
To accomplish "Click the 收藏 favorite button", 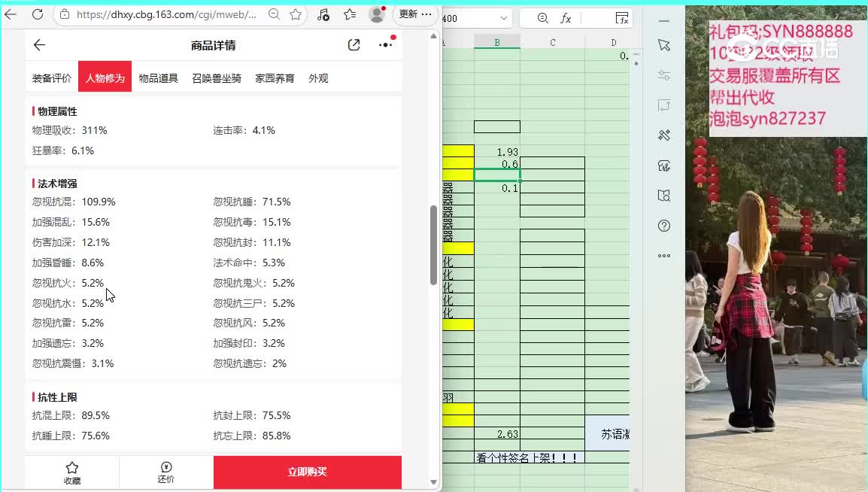I will pos(72,472).
